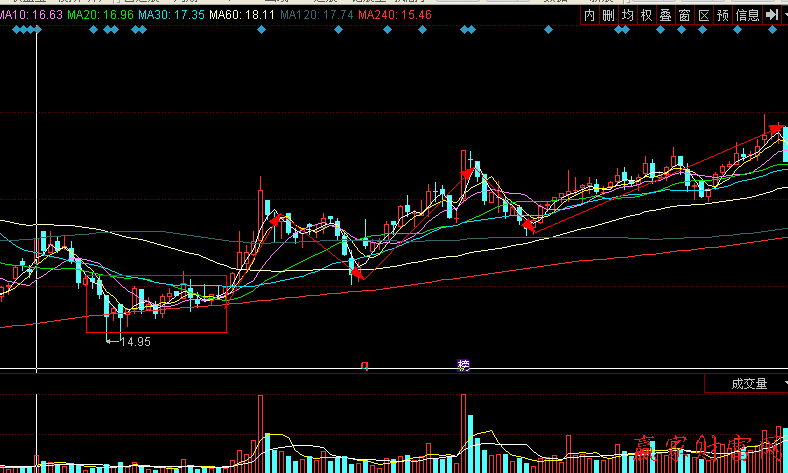Screen dimensions: 788x473
Task: Click the small red marker on bottom axis
Action: click(x=365, y=366)
